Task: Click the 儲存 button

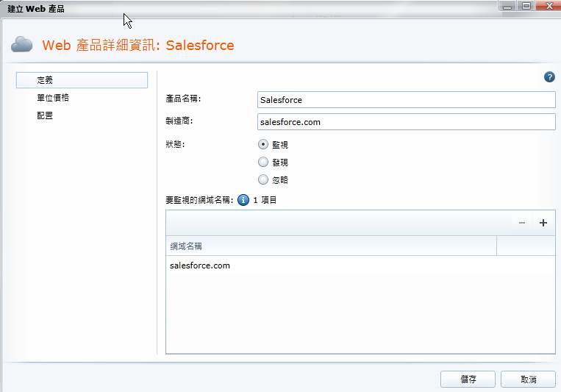Action: coord(468,379)
